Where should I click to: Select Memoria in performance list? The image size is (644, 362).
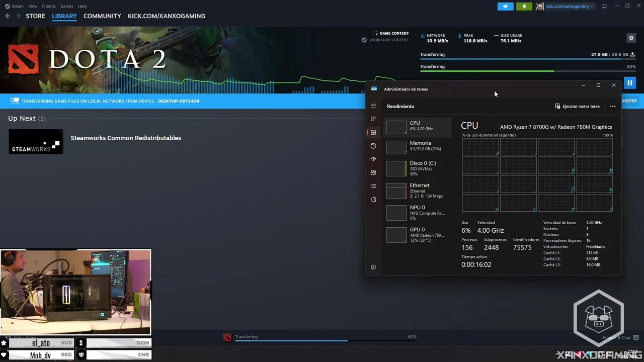[x=418, y=147]
